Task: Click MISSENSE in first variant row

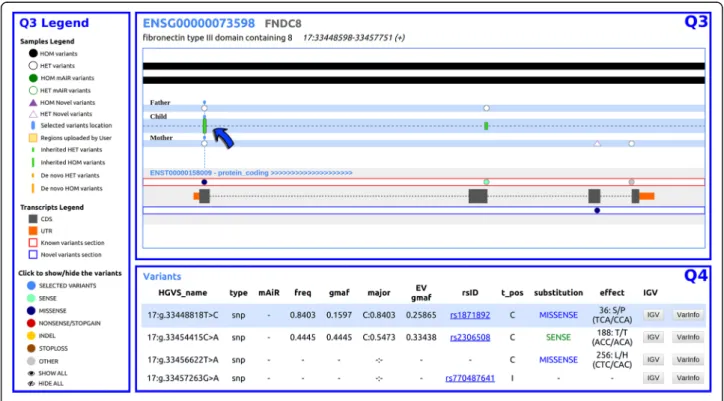Action: click(558, 315)
